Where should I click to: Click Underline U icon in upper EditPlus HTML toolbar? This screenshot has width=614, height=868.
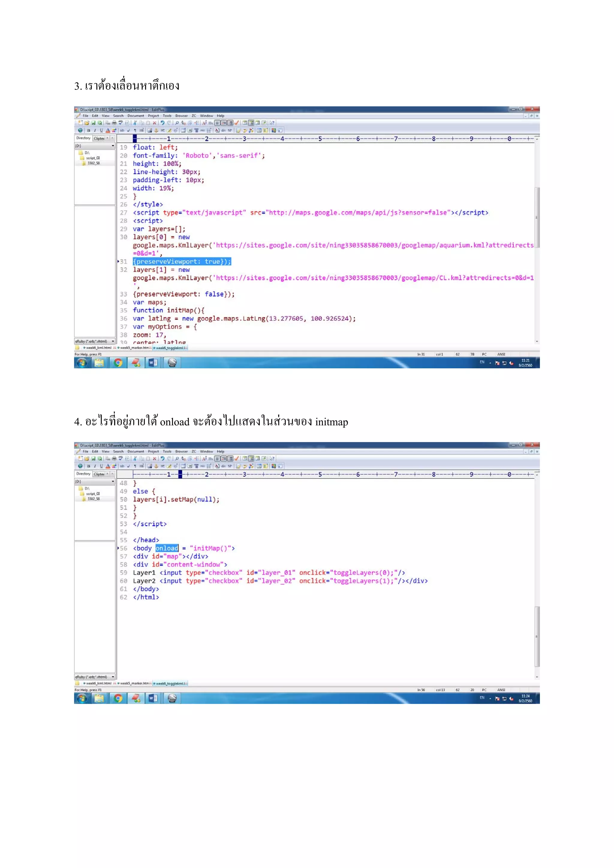(x=101, y=130)
